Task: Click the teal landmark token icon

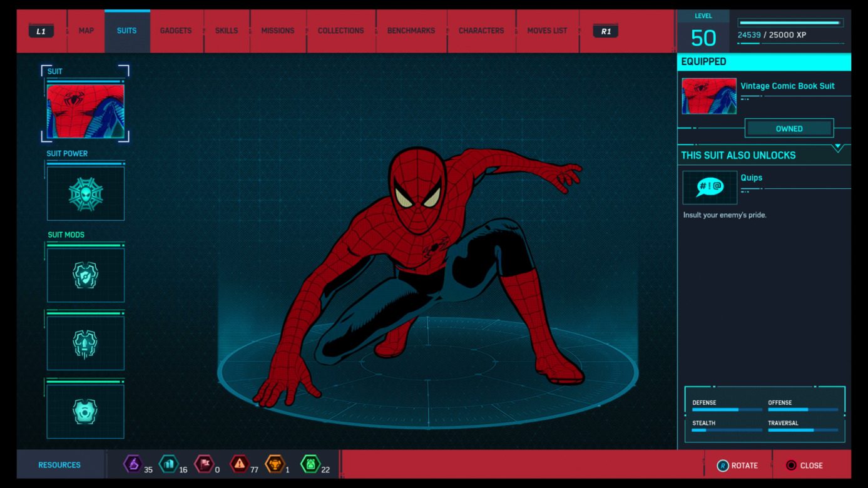Action: 168,464
